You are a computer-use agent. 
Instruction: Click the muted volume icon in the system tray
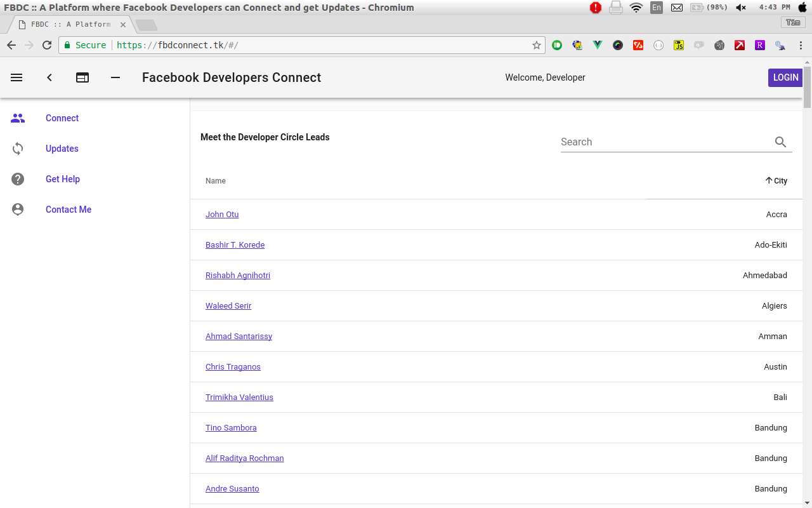740,8
